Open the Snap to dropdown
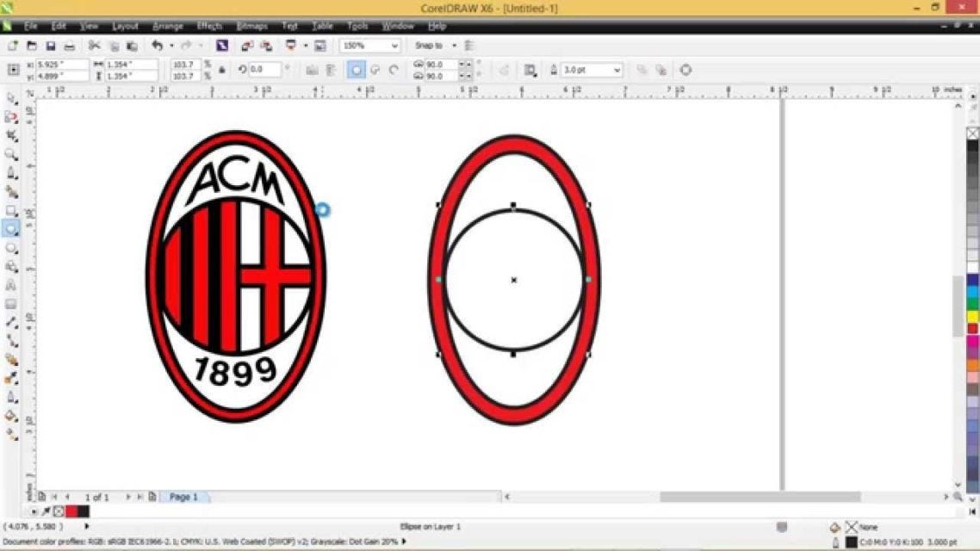Viewport: 980px width, 551px height. pyautogui.click(x=433, y=45)
